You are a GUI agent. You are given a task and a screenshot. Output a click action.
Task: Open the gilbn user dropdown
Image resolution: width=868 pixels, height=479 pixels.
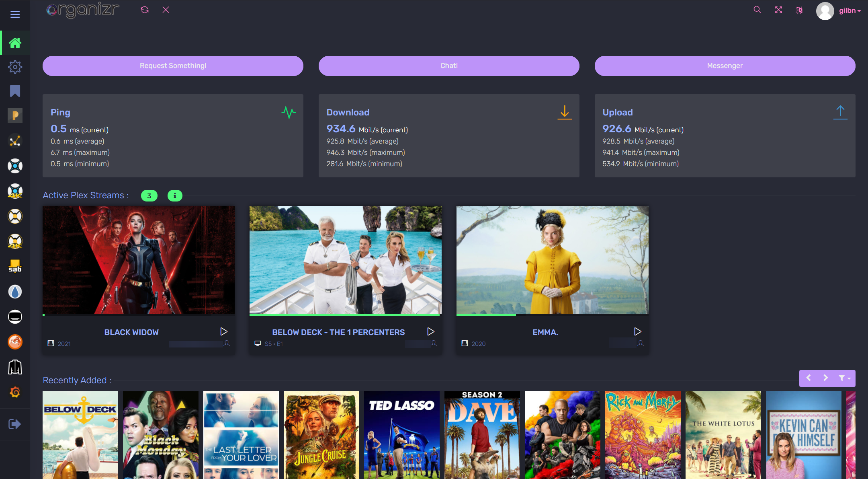[x=850, y=11]
